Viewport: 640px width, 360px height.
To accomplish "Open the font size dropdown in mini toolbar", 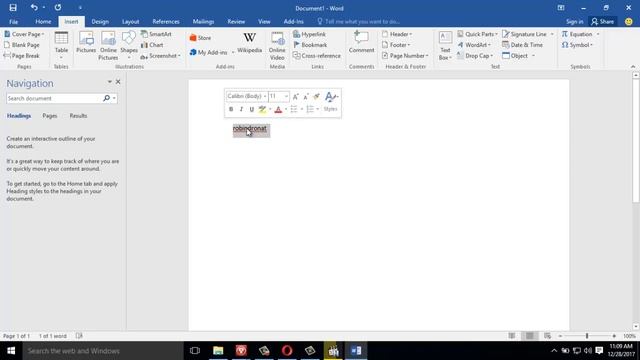I will click(x=286, y=96).
